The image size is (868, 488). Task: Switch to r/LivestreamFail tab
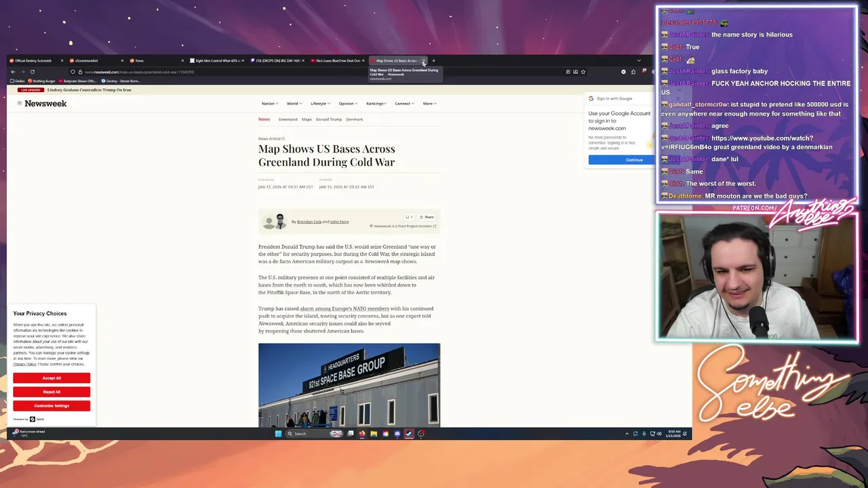(95, 61)
